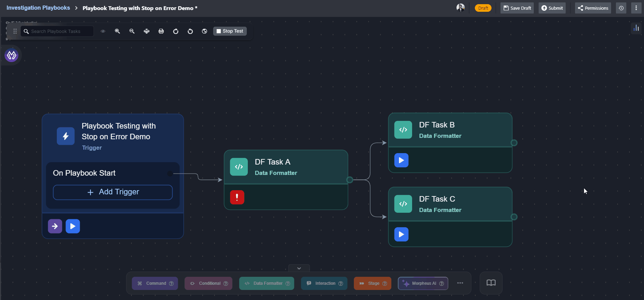Open the three-dot menu in top bar
The width and height of the screenshot is (644, 300).
(636, 8)
